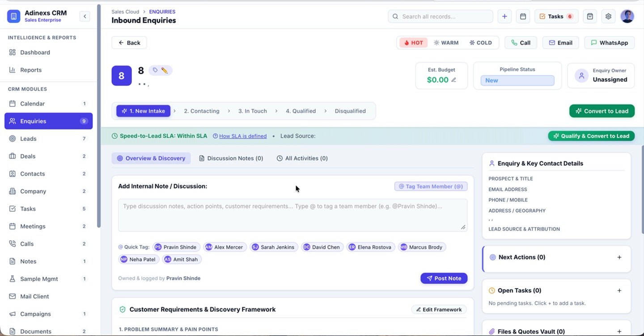
Task: Click the plus quick-create icon in the top bar
Action: (x=504, y=17)
